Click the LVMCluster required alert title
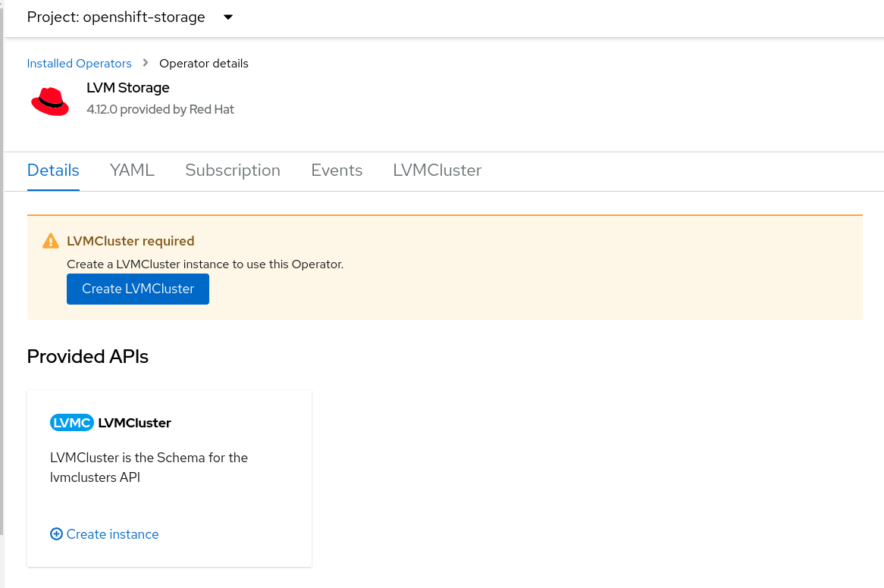The width and height of the screenshot is (884, 588). pyautogui.click(x=130, y=241)
